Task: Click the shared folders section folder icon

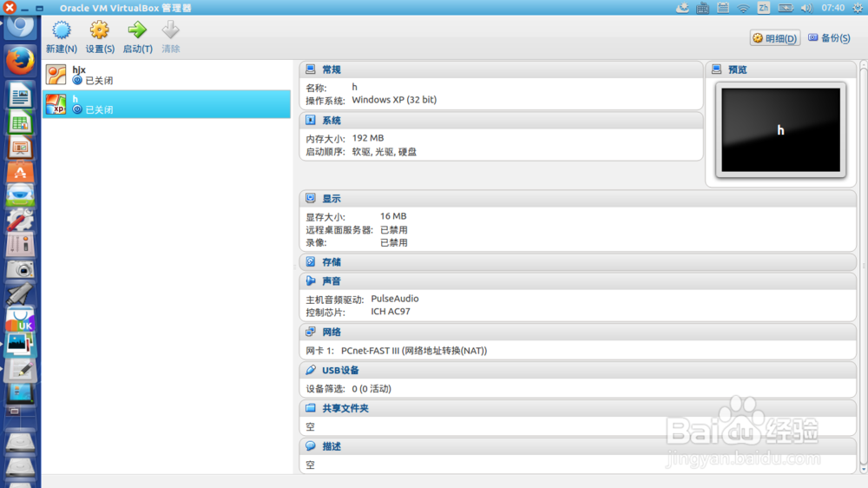Action: (x=311, y=408)
